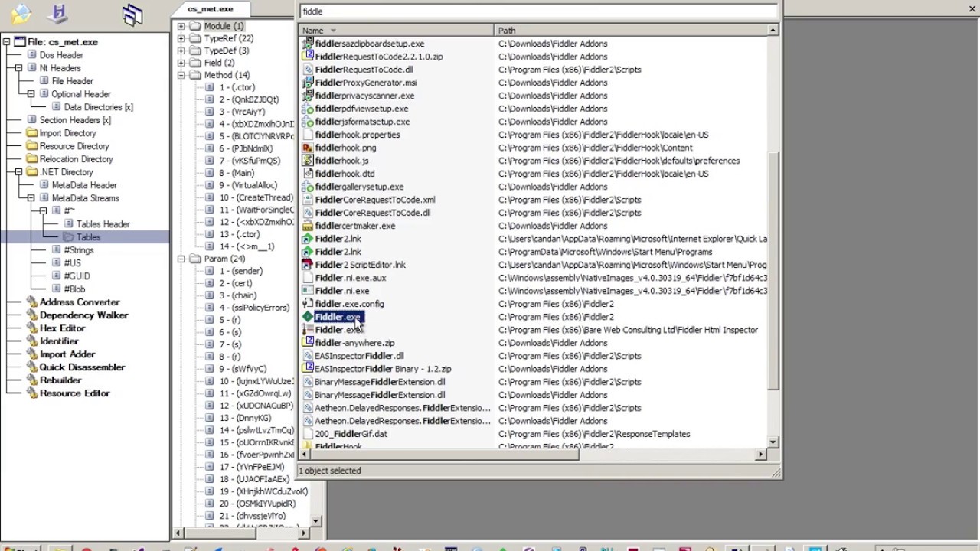Image resolution: width=980 pixels, height=551 pixels.
Task: Select the Data Directories [x] item
Action: (x=99, y=107)
